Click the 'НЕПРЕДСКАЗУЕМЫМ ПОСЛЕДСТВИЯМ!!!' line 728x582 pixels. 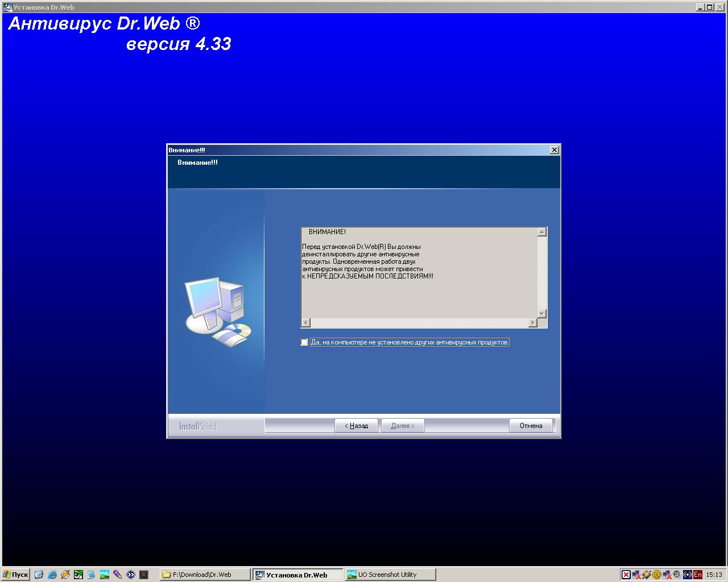pyautogui.click(x=370, y=276)
